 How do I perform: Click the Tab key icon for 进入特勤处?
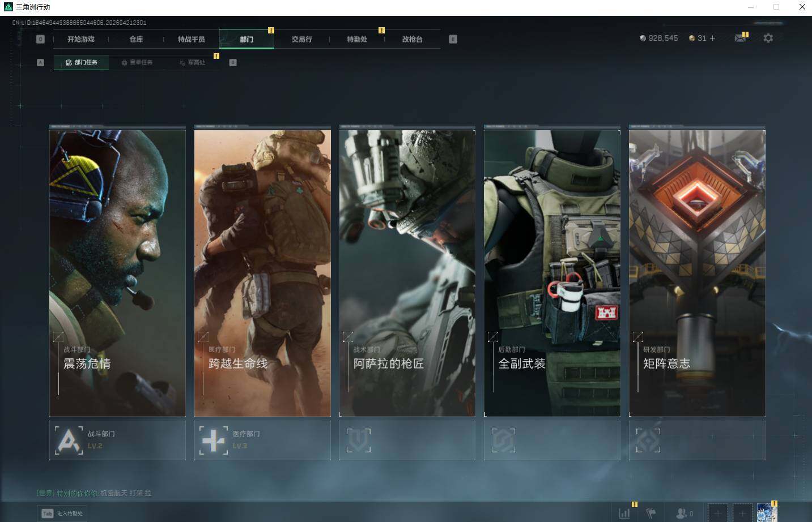[x=47, y=514]
